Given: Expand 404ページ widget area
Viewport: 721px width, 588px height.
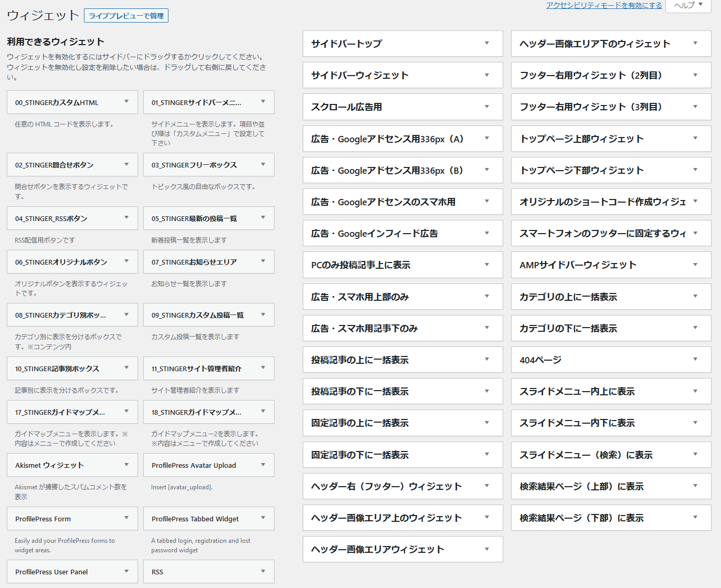Looking at the screenshot, I should [695, 360].
